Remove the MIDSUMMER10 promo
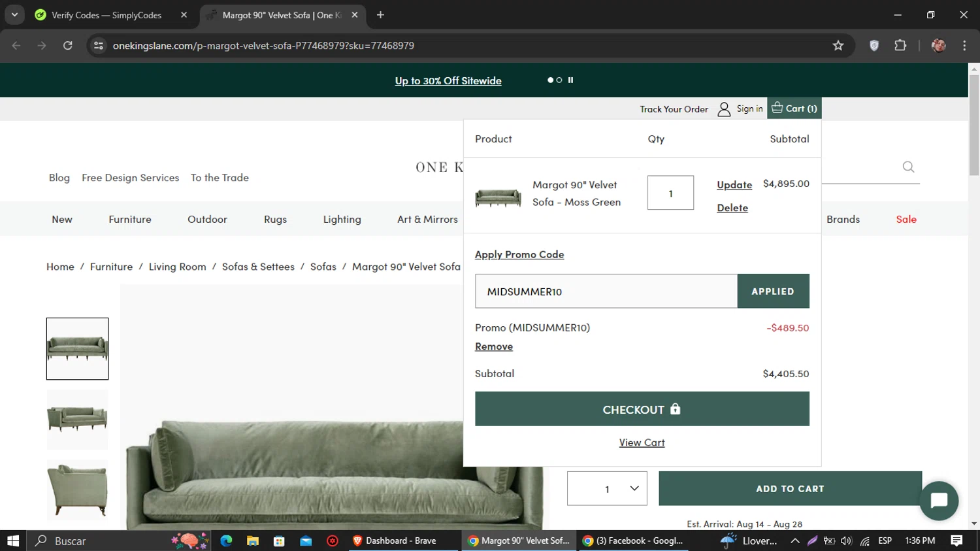Screen dimensions: 980x551 click(x=494, y=346)
